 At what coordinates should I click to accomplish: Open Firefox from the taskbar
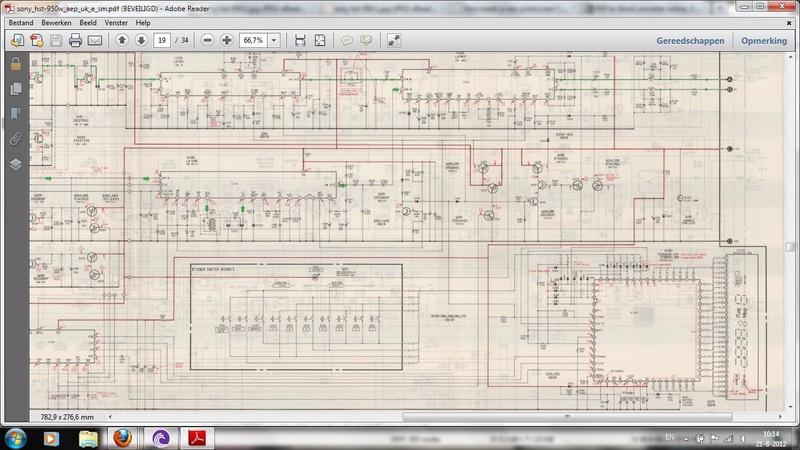(x=122, y=438)
